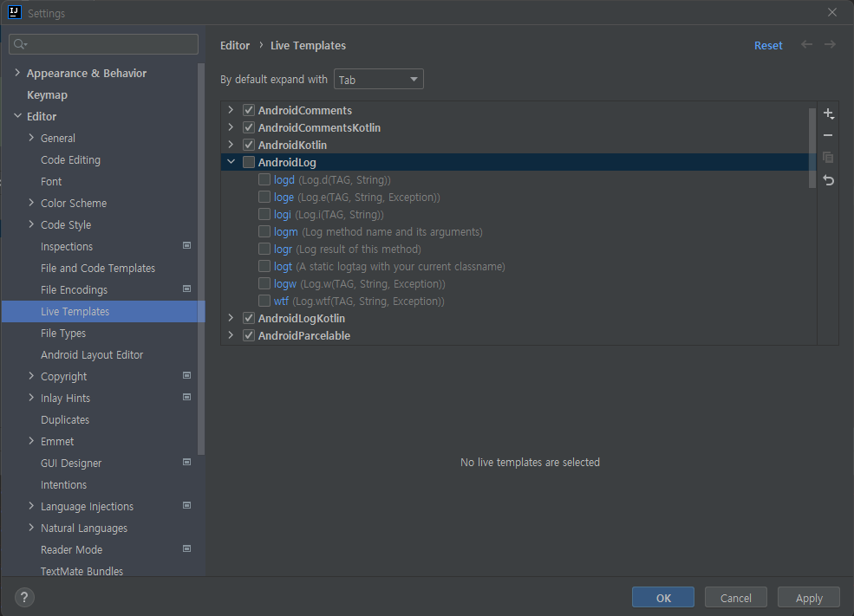This screenshot has width=854, height=616.
Task: Toggle the AndroidLogKotlin group checkbox
Action: pos(249,318)
